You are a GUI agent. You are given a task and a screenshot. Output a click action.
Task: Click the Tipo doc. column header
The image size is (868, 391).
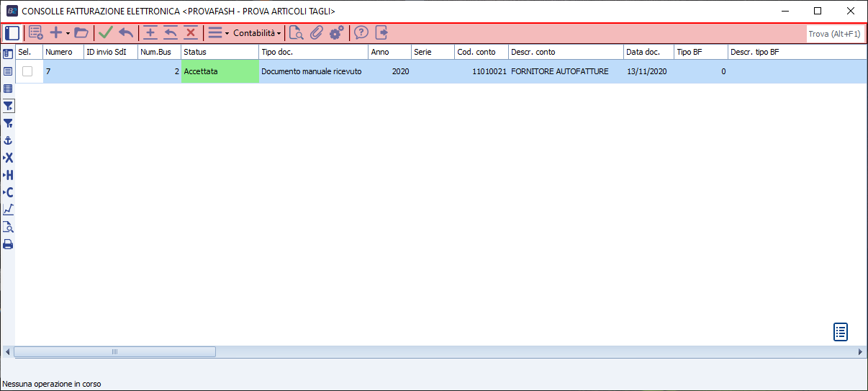[x=313, y=53]
